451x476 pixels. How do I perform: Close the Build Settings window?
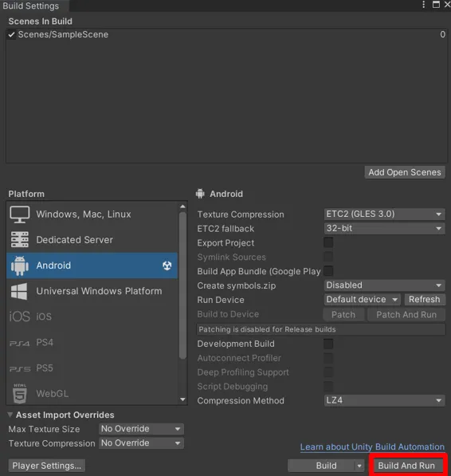click(x=447, y=5)
